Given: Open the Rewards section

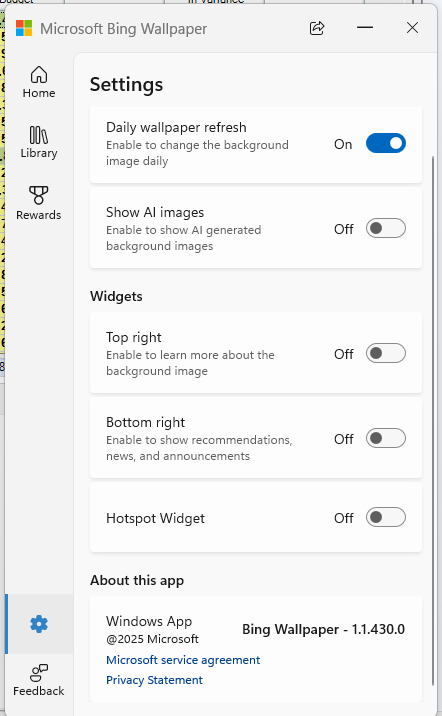Looking at the screenshot, I should [39, 203].
